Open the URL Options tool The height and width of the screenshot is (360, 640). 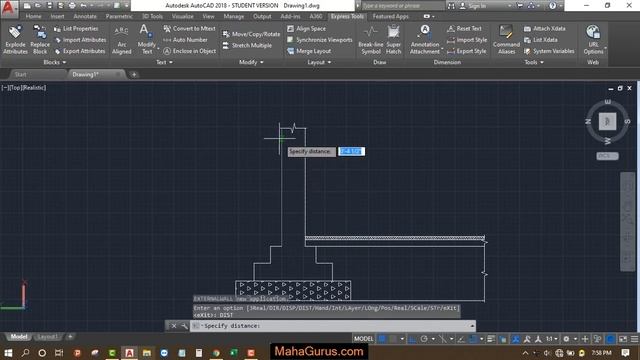point(593,40)
